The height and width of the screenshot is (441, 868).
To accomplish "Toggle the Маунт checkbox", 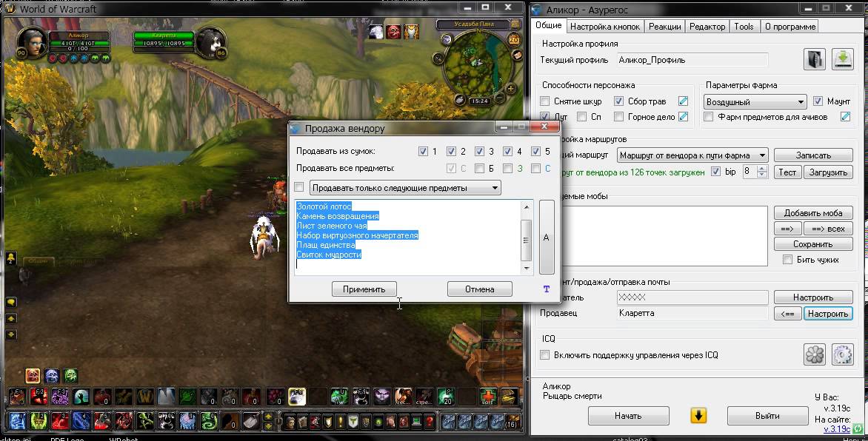I will coord(818,101).
